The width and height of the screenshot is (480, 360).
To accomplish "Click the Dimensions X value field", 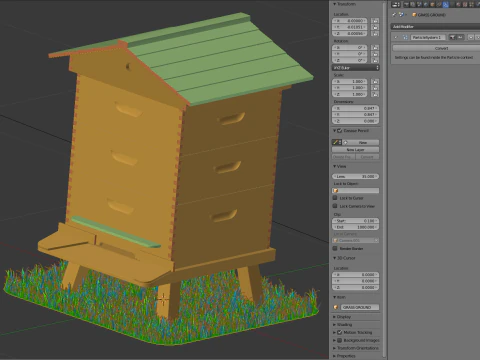I will (355, 108).
